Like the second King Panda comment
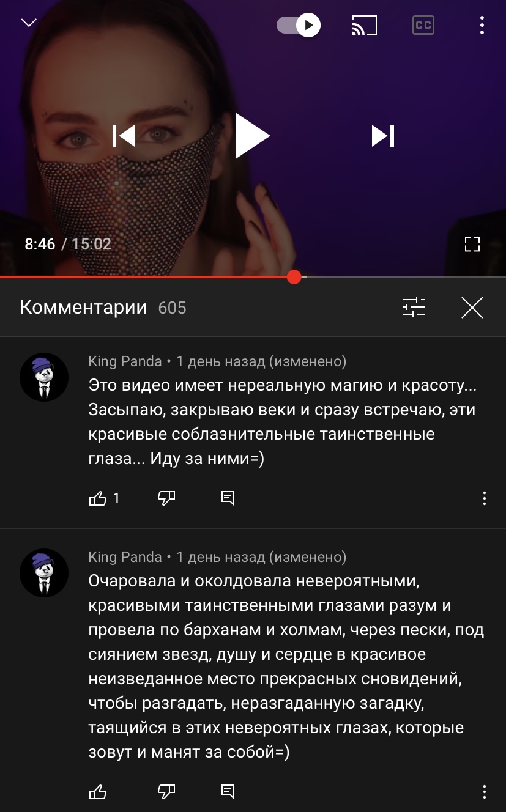The height and width of the screenshot is (812, 506). [98, 792]
